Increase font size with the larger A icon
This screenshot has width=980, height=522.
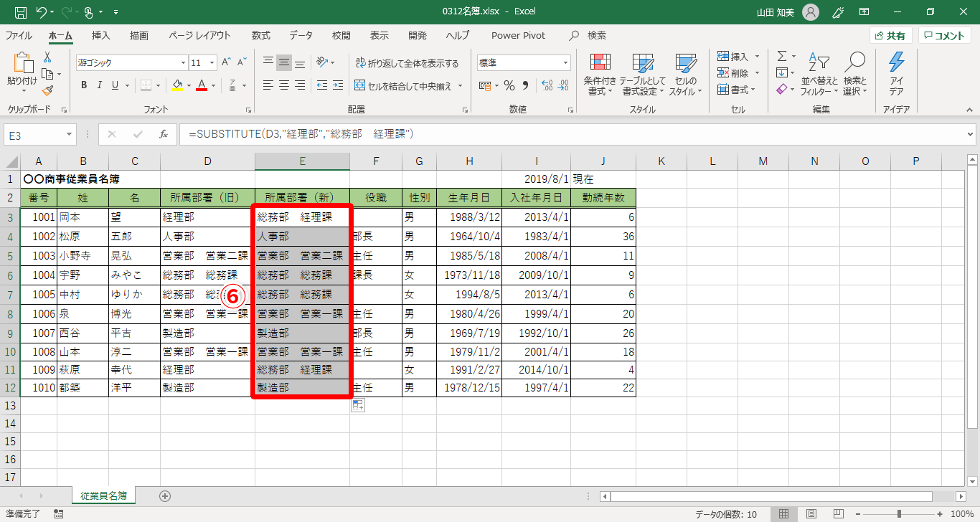point(227,62)
